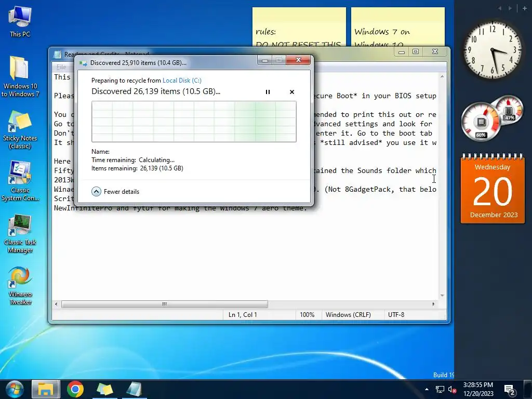The image size is (532, 399).
Task: Collapse dialog with Fewer details
Action: 115,192
